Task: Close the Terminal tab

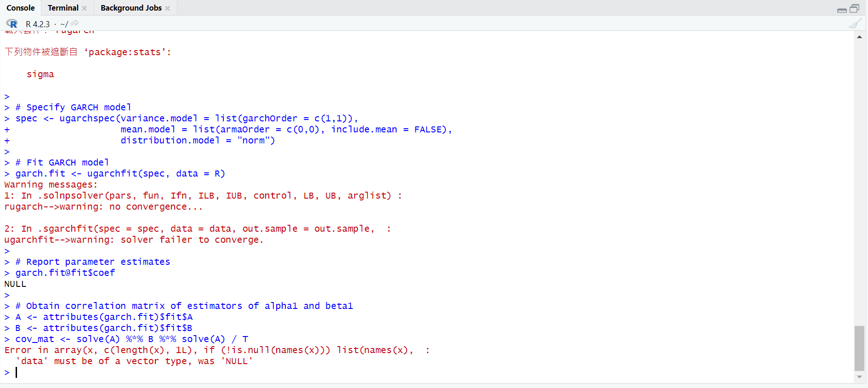Action: pos(85,8)
